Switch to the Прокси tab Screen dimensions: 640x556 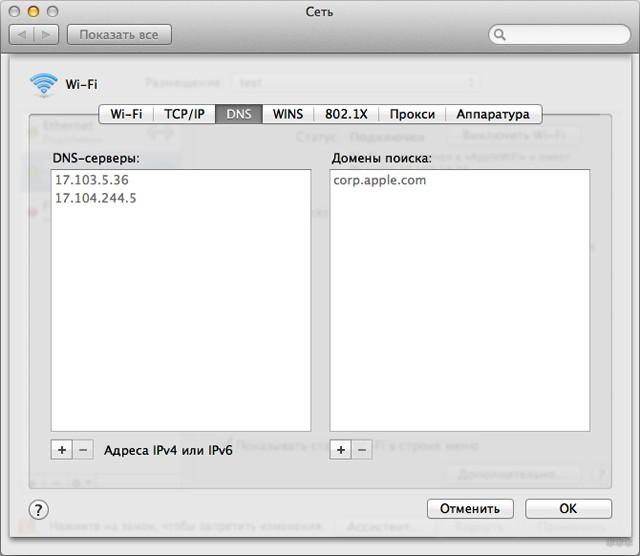click(412, 114)
